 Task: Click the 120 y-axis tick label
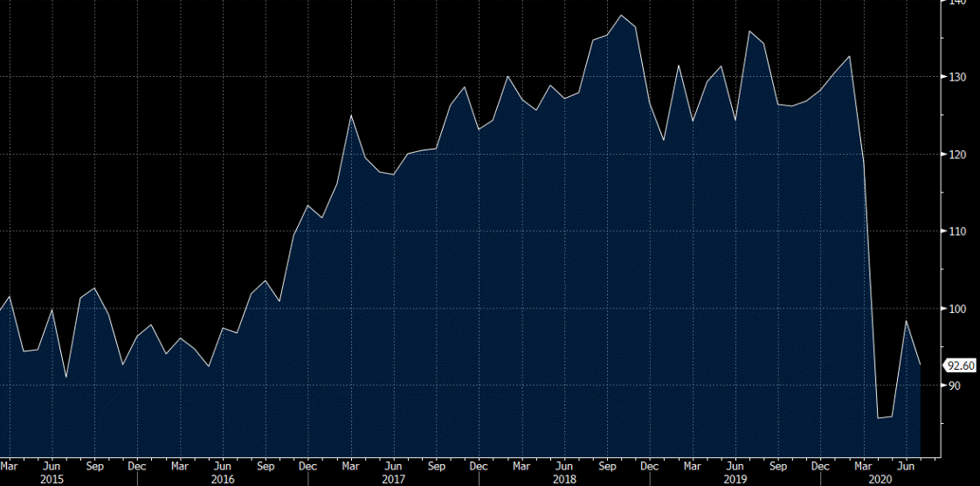click(958, 154)
